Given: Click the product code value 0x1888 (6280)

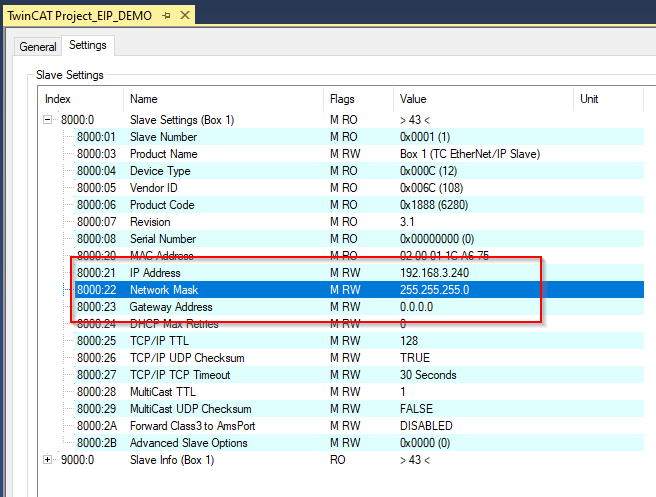Looking at the screenshot, I should (x=434, y=205).
